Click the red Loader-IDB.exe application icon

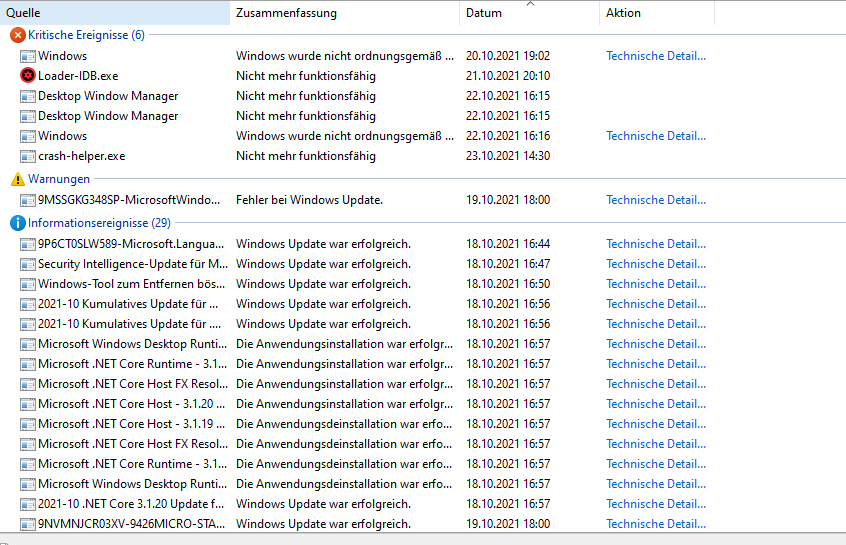click(28, 76)
